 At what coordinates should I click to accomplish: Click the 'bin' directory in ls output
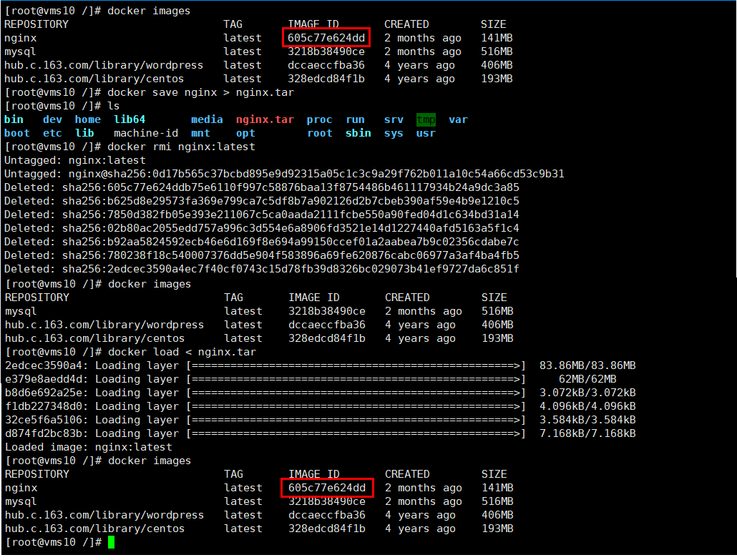click(x=14, y=120)
